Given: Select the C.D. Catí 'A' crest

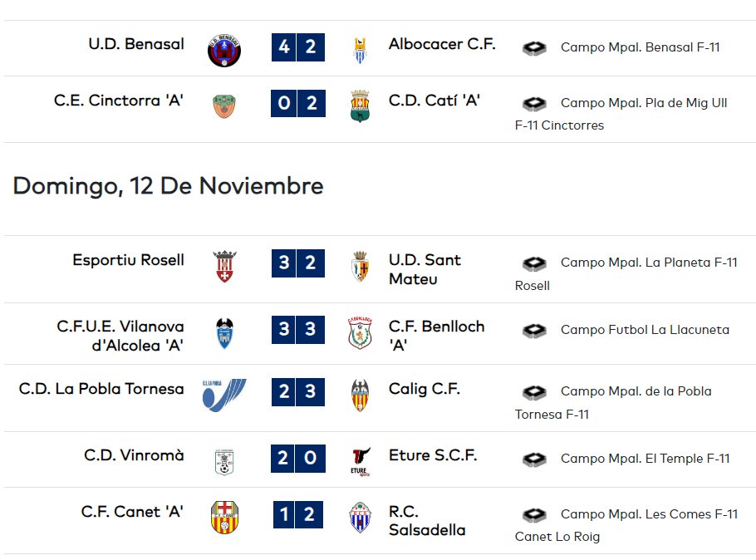Looking at the screenshot, I should click(360, 106).
